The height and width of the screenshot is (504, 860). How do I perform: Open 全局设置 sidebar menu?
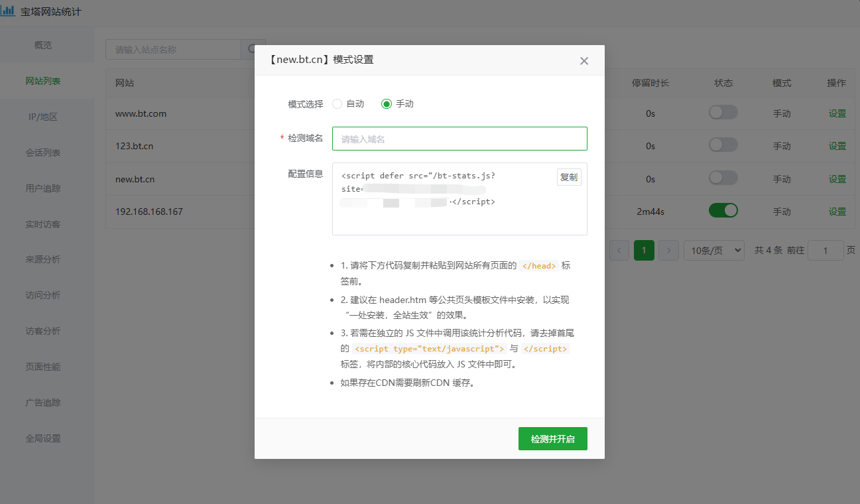point(43,438)
